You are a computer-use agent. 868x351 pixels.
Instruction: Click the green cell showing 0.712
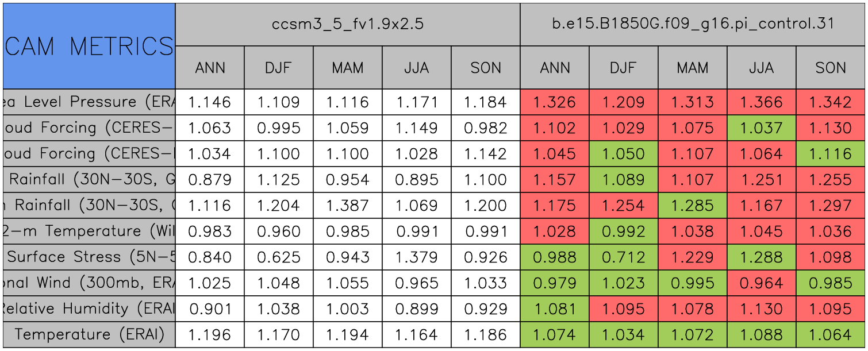pyautogui.click(x=624, y=257)
